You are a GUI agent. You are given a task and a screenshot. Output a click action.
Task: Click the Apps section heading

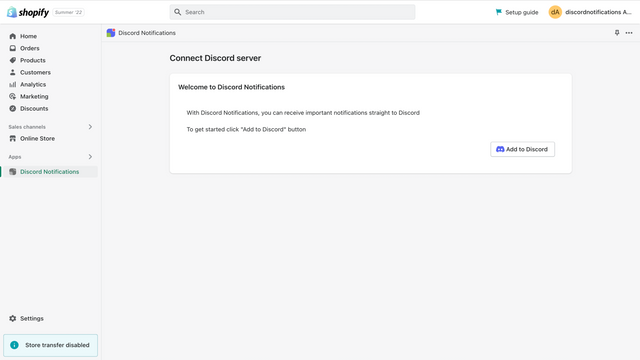15,157
